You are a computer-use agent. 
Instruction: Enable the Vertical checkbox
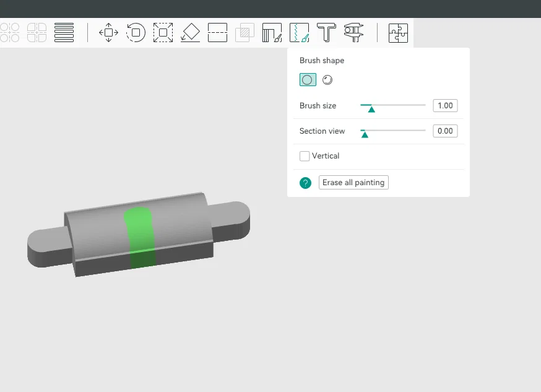pyautogui.click(x=305, y=156)
